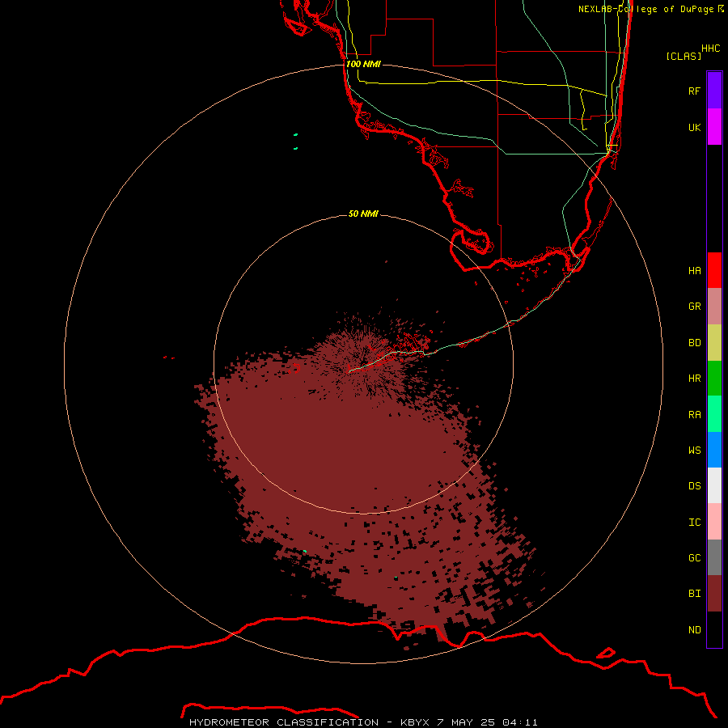Click the BI legend label

point(694,594)
